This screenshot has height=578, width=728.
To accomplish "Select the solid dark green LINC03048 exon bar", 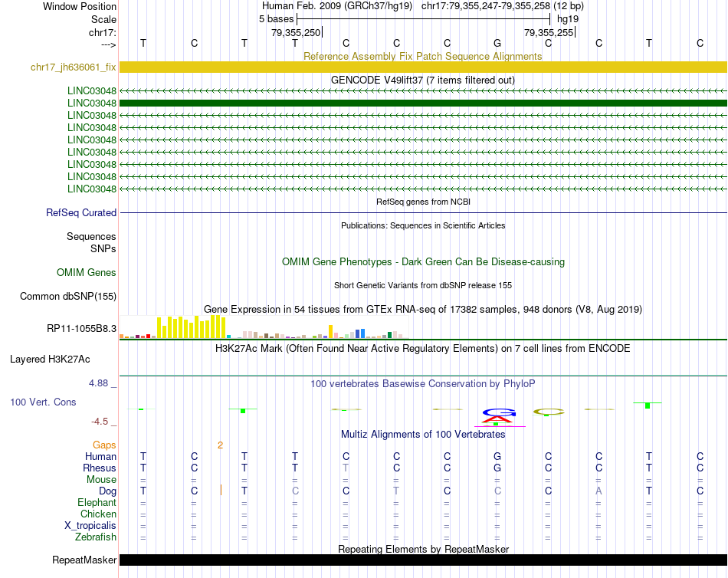I will click(423, 103).
